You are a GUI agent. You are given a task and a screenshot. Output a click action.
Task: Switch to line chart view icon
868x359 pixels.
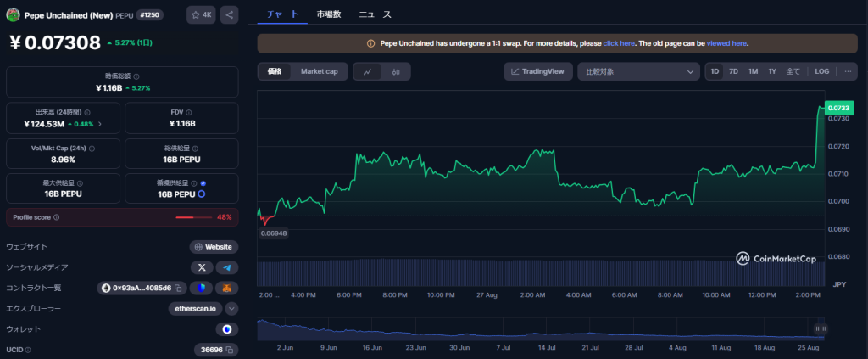(368, 71)
